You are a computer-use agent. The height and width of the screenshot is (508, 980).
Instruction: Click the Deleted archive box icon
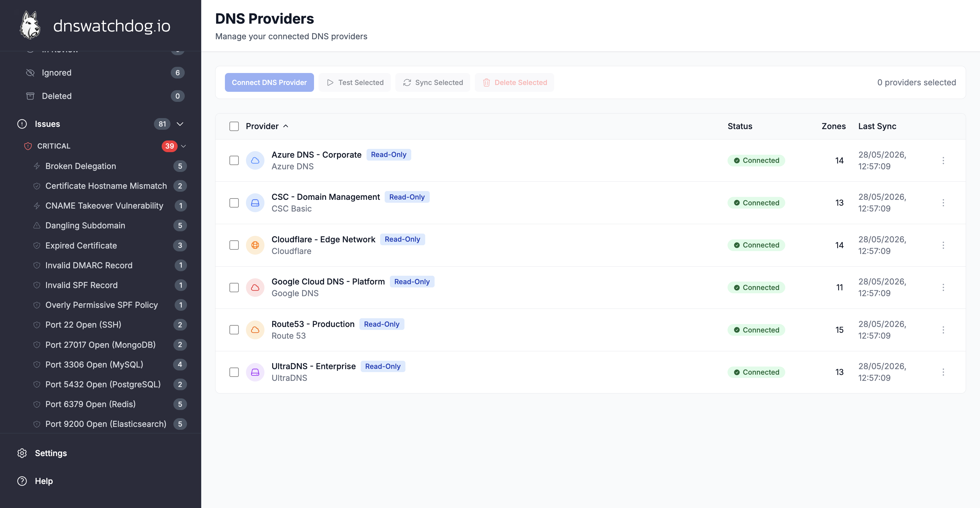30,96
